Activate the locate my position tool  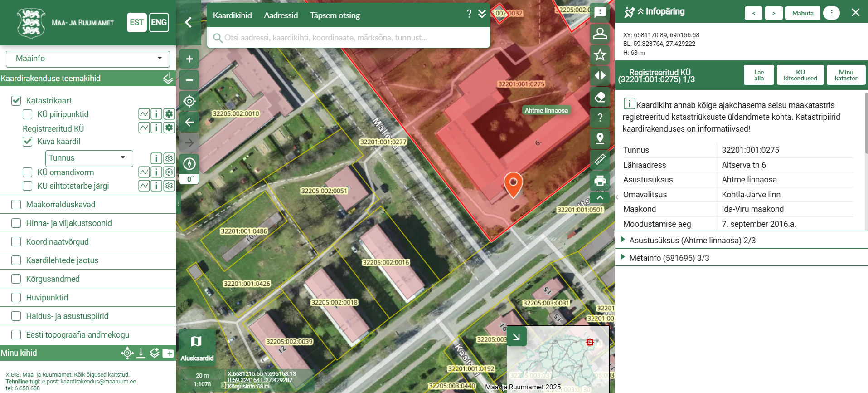[189, 101]
